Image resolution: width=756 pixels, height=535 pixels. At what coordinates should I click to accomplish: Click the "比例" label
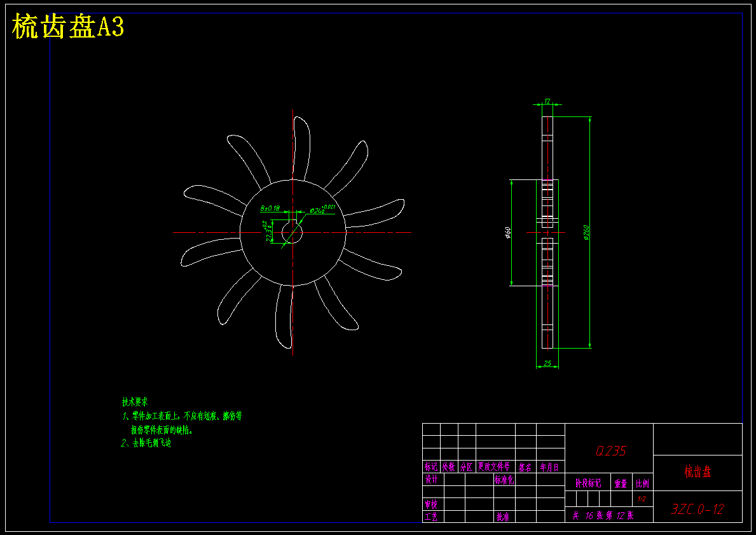point(642,483)
